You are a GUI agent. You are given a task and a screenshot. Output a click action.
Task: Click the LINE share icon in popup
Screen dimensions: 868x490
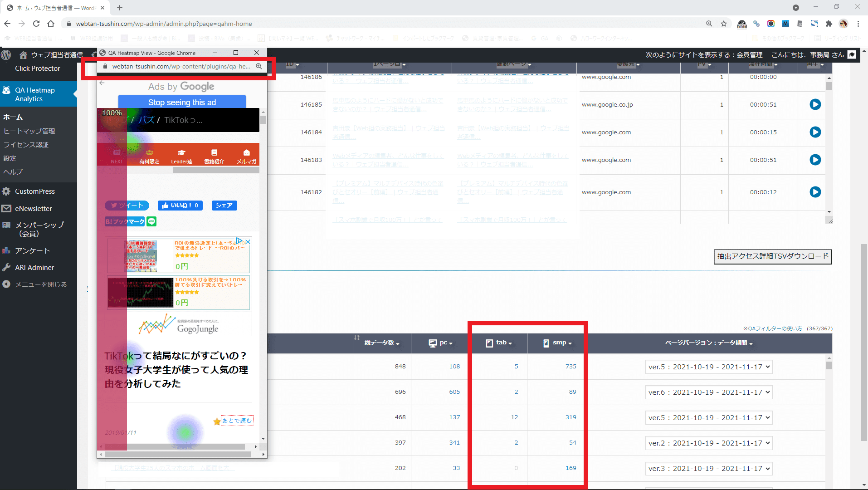151,221
